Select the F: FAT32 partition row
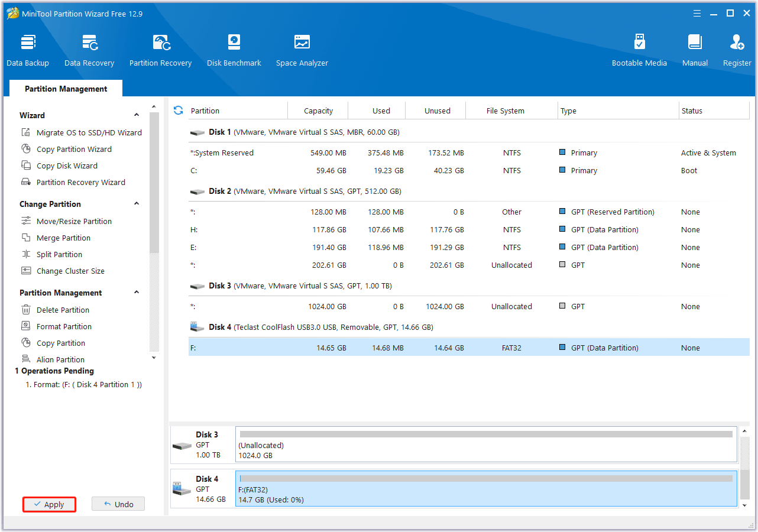The height and width of the screenshot is (532, 758). (x=469, y=348)
